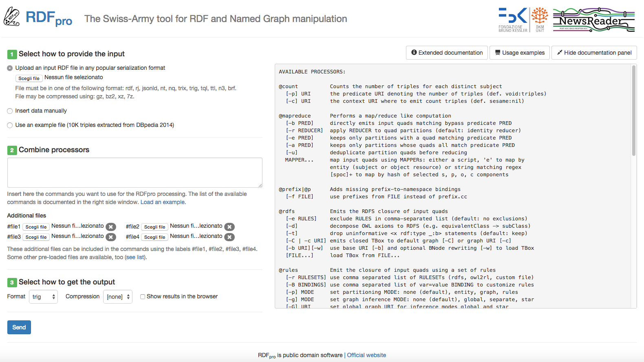Image resolution: width=644 pixels, height=362 pixels.
Task: Click the @prefix|@p processor entry
Action: pyautogui.click(x=295, y=189)
